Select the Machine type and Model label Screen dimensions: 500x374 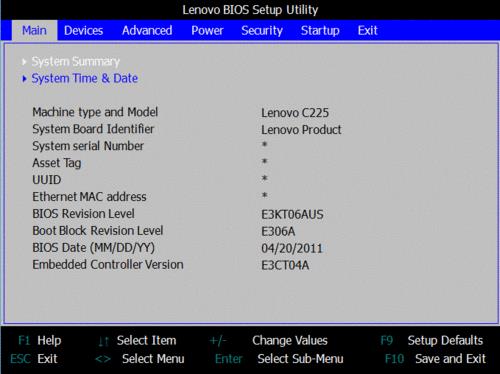[x=95, y=112]
